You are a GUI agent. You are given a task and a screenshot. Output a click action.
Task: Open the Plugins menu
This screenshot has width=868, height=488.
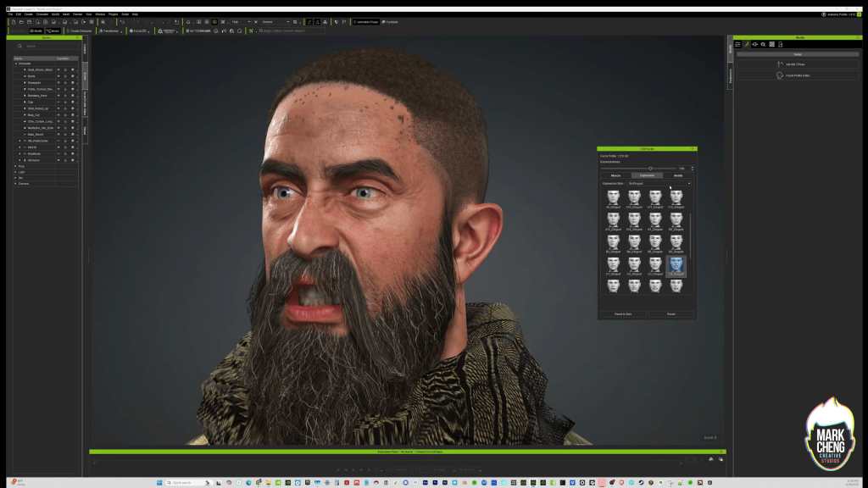tap(113, 14)
